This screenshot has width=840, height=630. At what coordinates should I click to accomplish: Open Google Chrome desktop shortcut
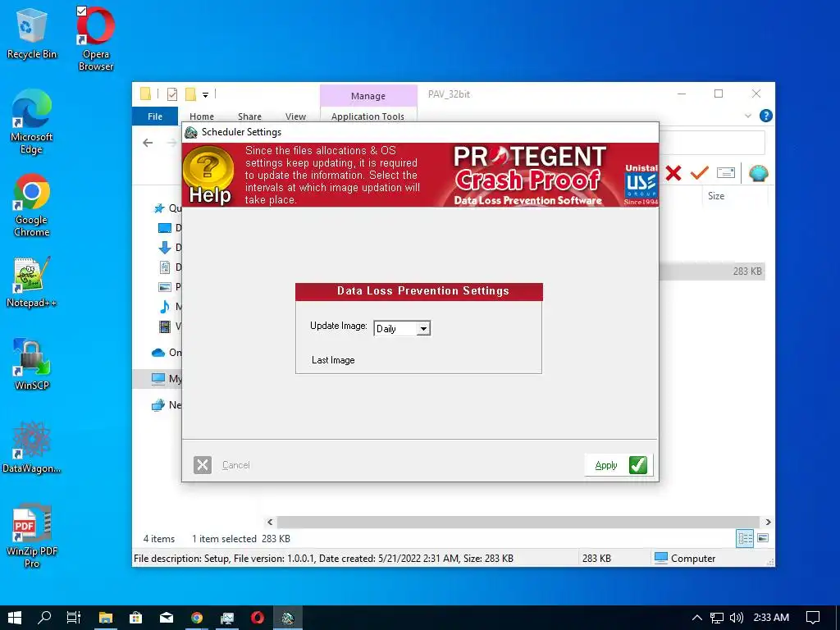point(32,205)
